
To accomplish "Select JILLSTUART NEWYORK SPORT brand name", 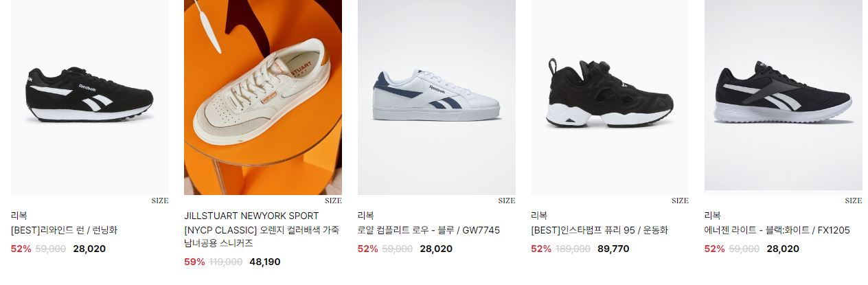I will [x=251, y=216].
